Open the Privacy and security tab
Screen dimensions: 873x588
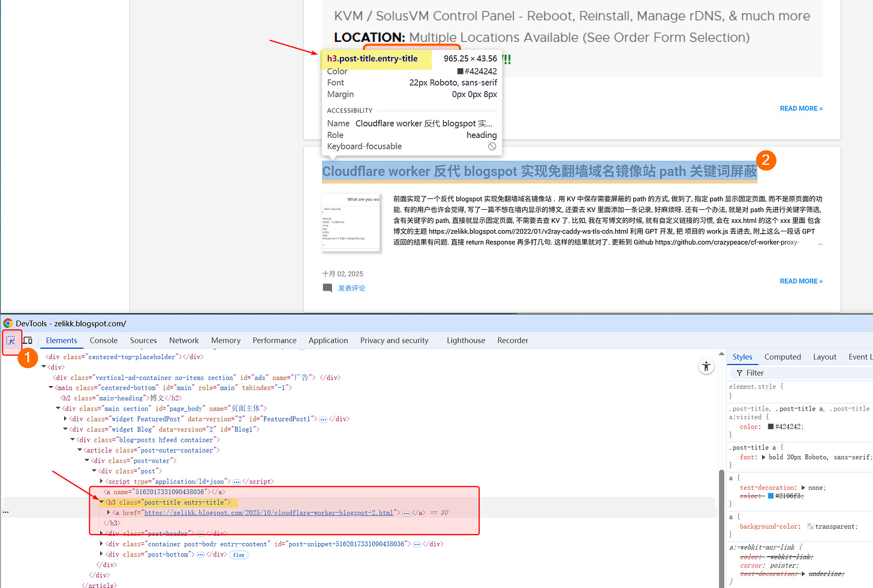click(395, 340)
